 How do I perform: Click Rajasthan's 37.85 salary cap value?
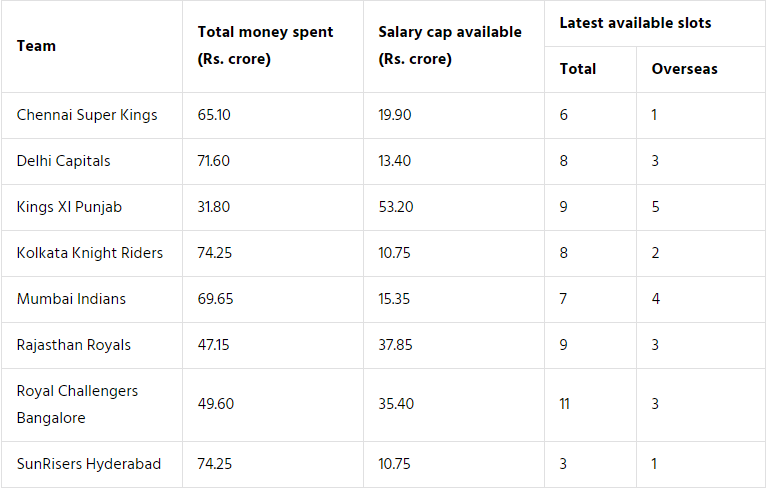(x=396, y=345)
